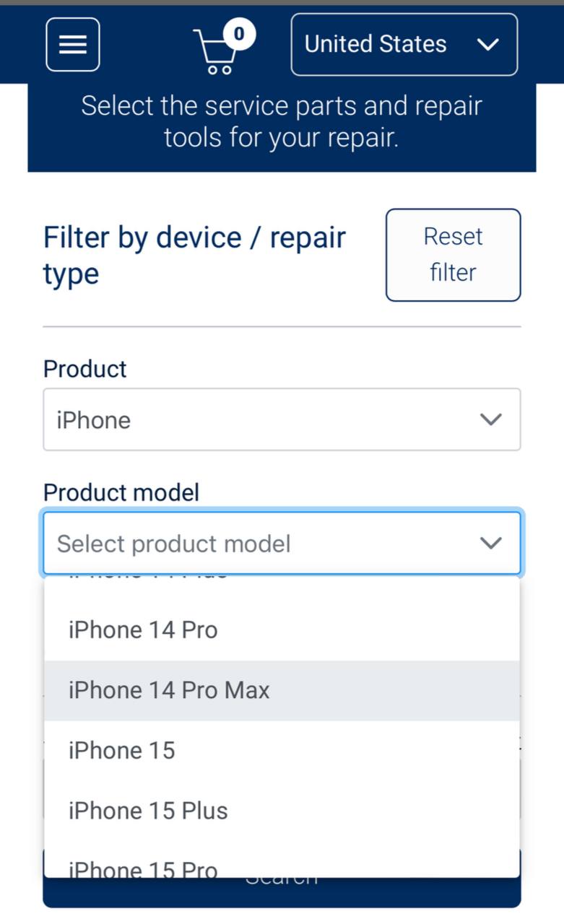Select iPhone 14 Pro from the list
This screenshot has height=924, width=564.
(282, 630)
